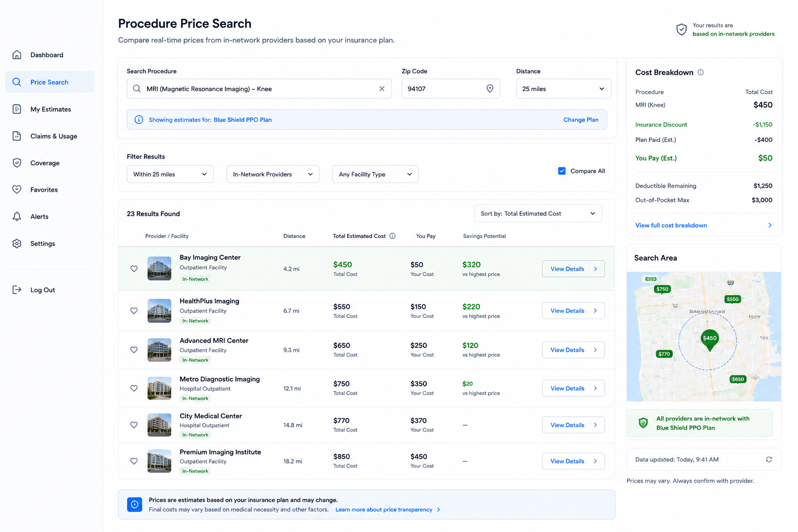
Task: Click the Settings gear icon
Action: [17, 244]
